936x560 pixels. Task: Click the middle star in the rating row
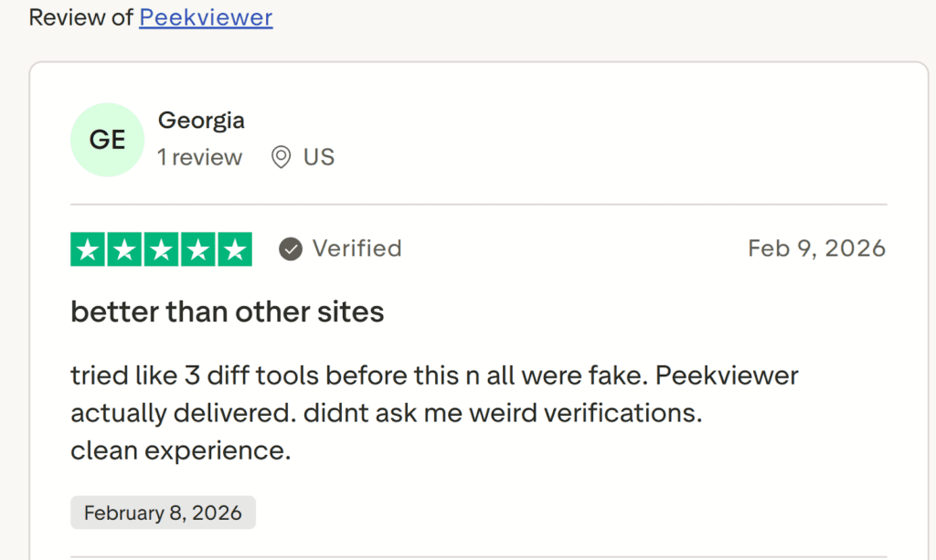click(161, 248)
